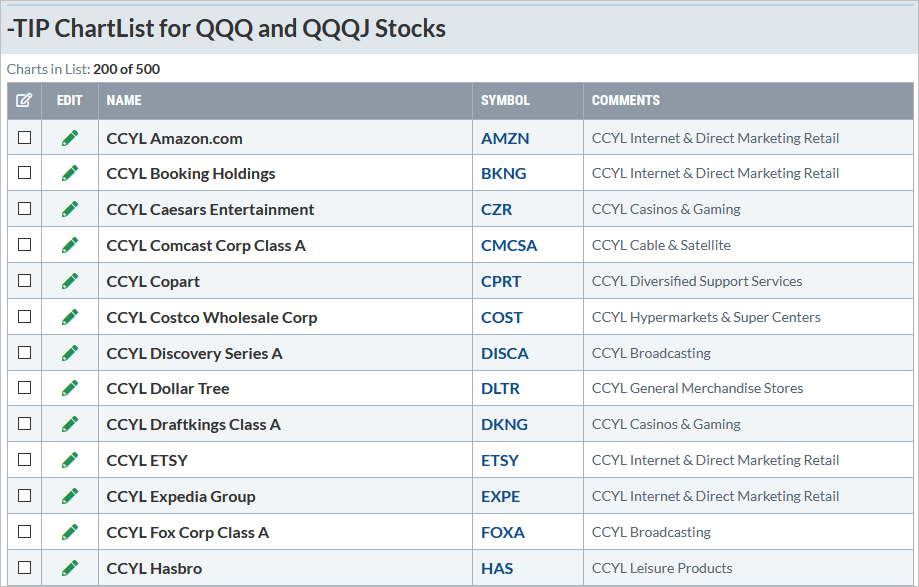Open the FOXA chart link
Screen dimensions: 919x587
[503, 533]
